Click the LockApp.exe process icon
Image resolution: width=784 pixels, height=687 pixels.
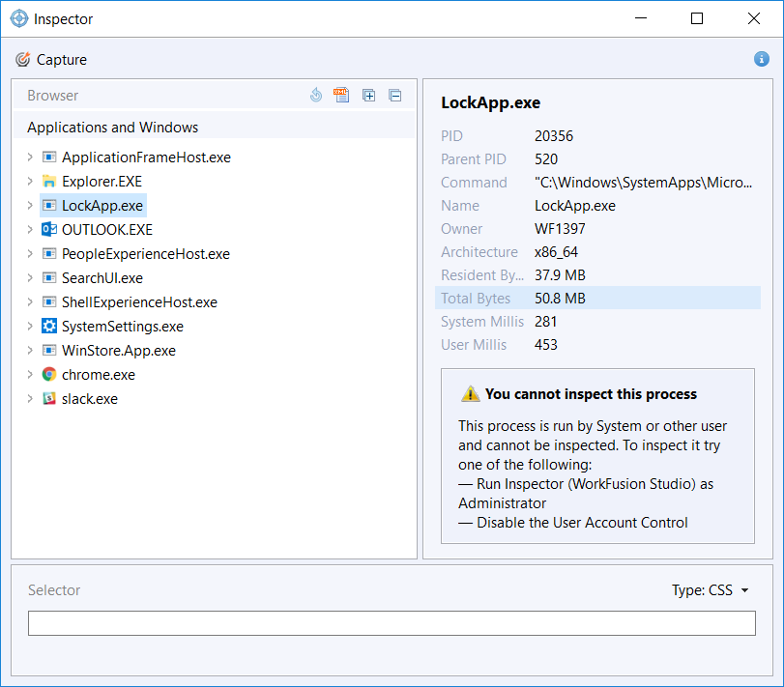coord(49,206)
